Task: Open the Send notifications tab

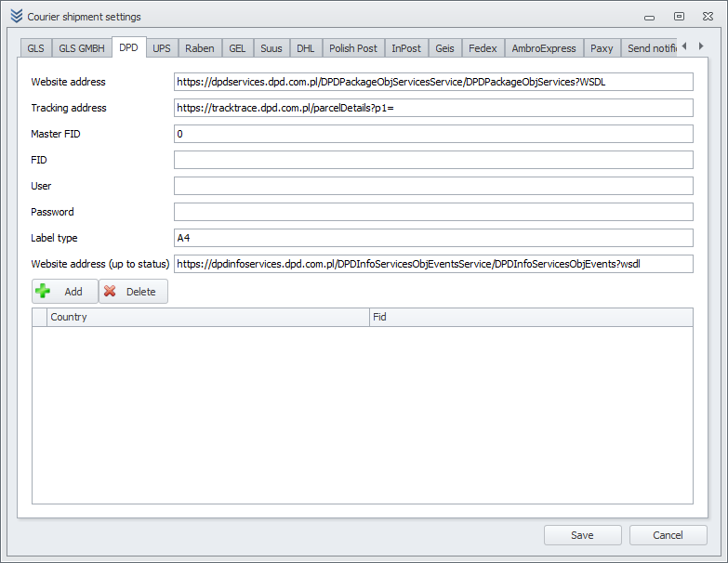Action: (x=650, y=48)
